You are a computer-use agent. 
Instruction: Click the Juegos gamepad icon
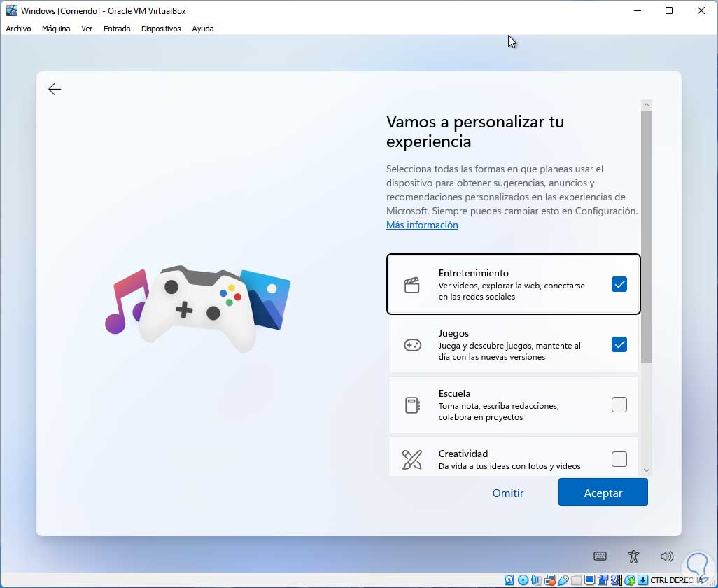coord(412,345)
